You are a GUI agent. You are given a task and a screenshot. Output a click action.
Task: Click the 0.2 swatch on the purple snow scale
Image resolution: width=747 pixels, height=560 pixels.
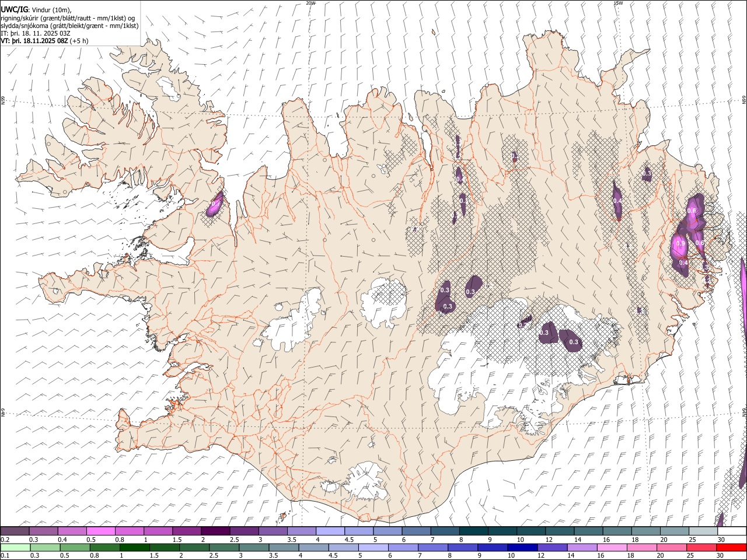15,531
